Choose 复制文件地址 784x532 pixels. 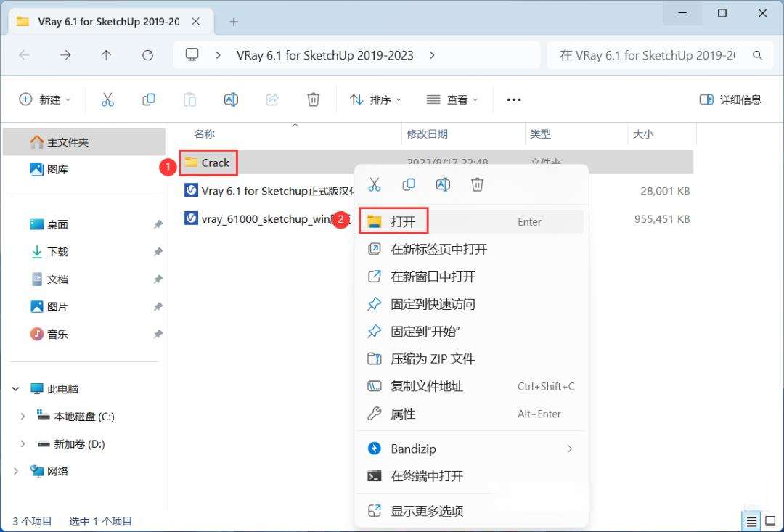(471, 387)
